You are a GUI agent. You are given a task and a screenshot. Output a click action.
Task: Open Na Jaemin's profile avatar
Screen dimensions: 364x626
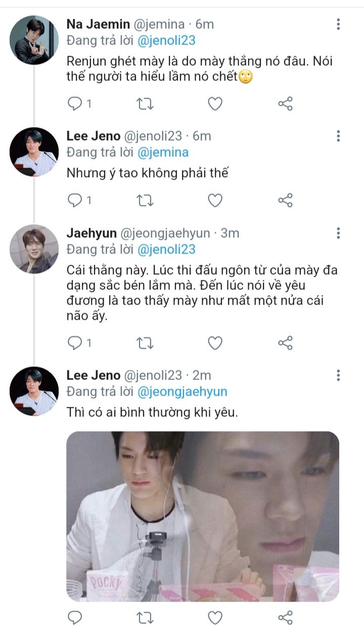(34, 40)
